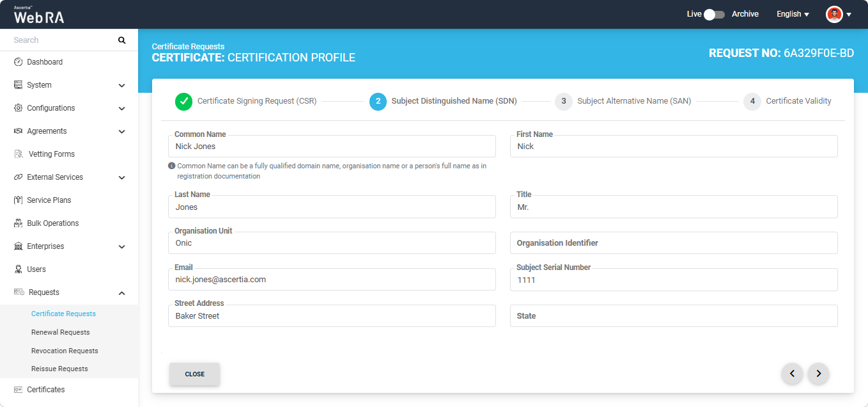Select Certificate Requests submenu item

pos(63,314)
